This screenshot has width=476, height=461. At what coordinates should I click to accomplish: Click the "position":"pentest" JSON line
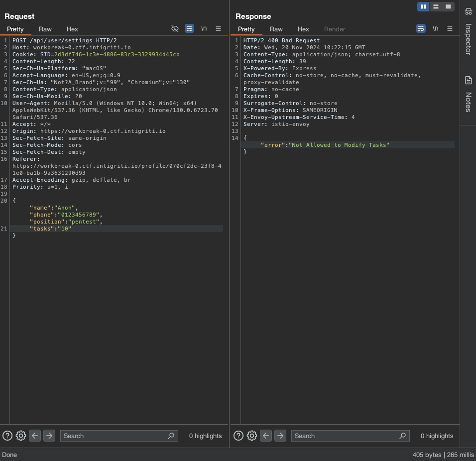point(66,222)
